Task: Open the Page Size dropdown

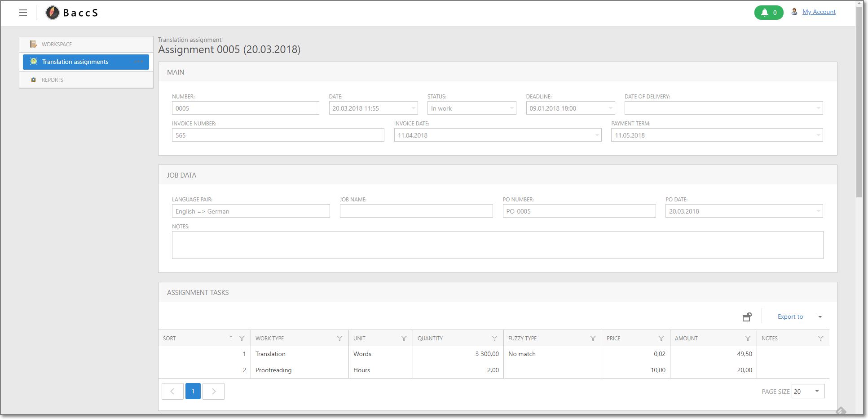Action: click(x=808, y=391)
